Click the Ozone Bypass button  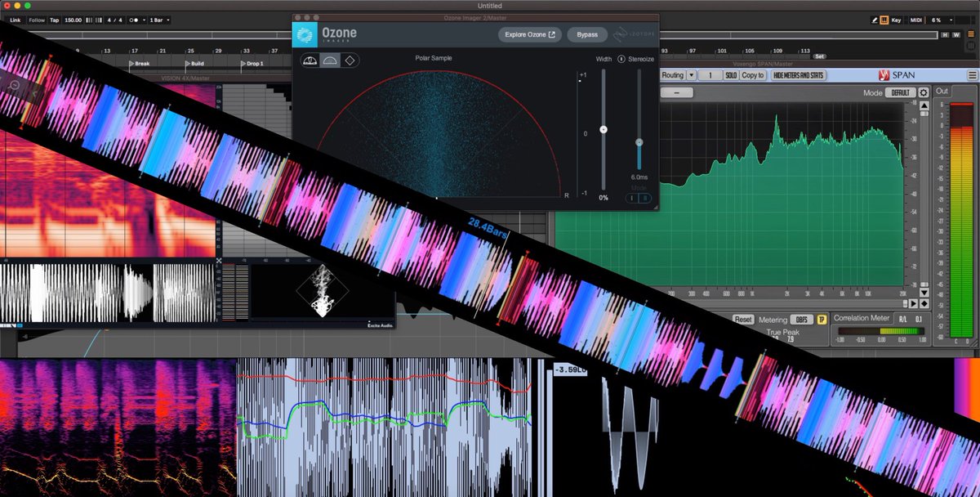(x=587, y=34)
